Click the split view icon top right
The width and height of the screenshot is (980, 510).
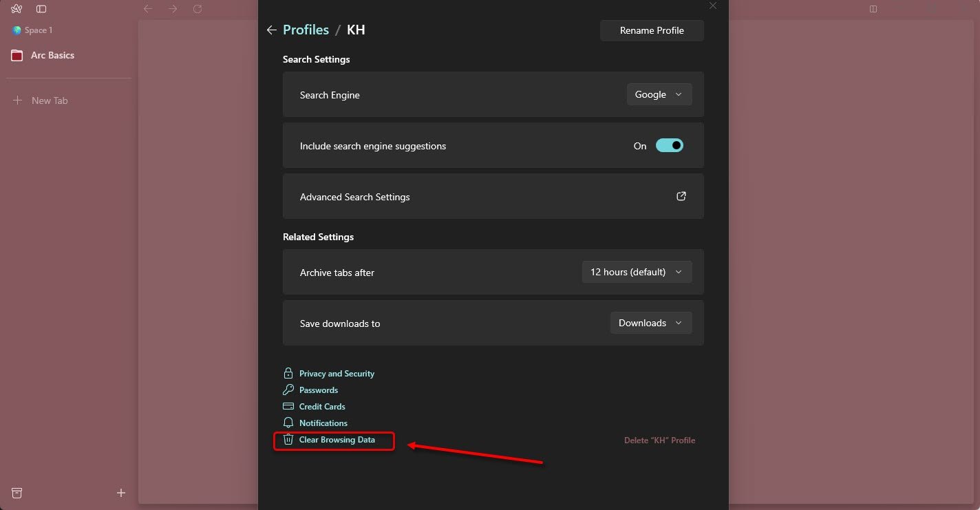(x=873, y=9)
